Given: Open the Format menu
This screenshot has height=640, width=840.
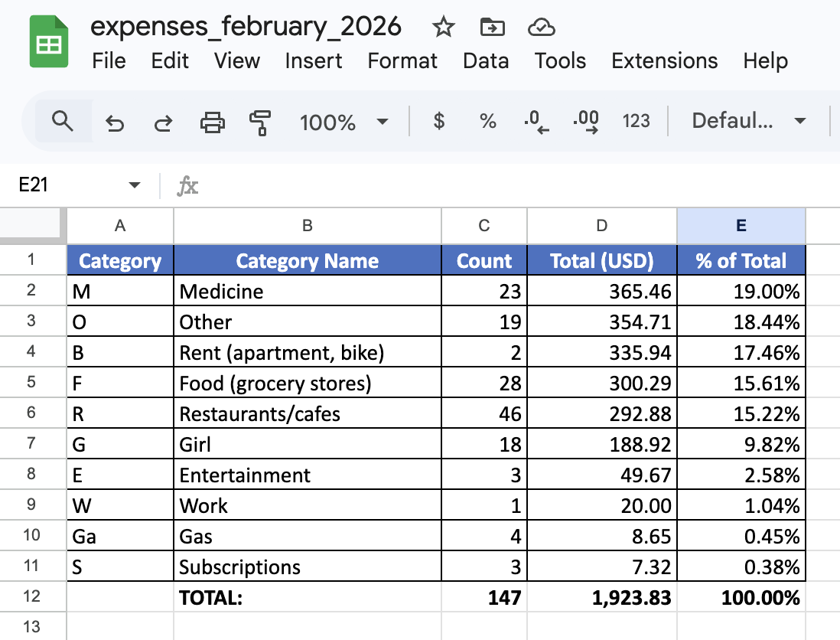Looking at the screenshot, I should (402, 60).
